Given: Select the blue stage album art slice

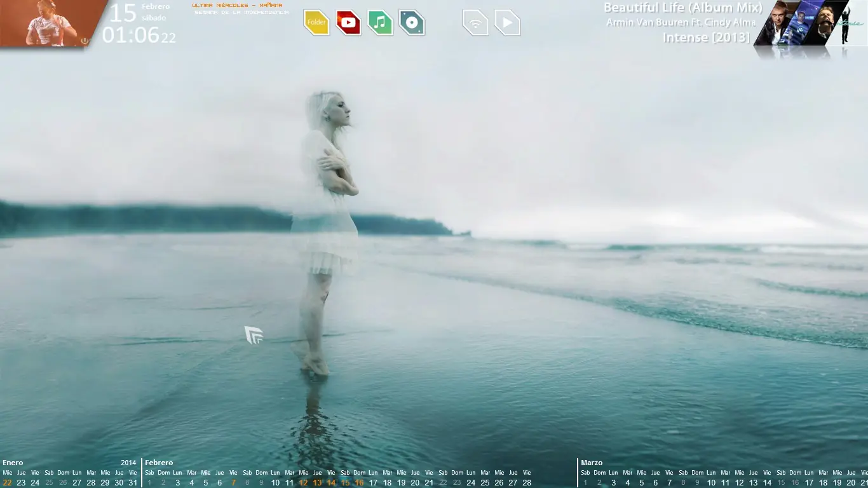Looking at the screenshot, I should coord(802,23).
